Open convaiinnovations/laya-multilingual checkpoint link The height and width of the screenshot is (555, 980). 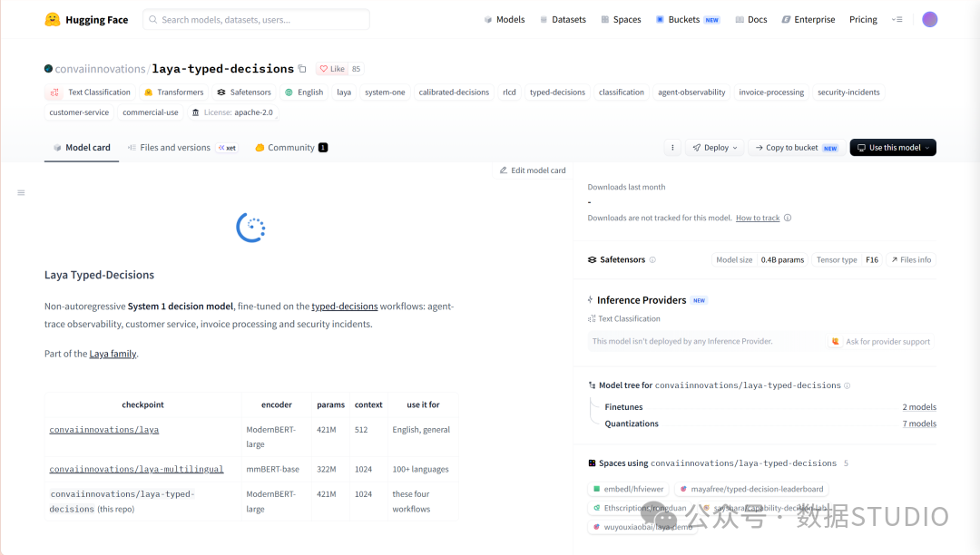click(x=136, y=469)
